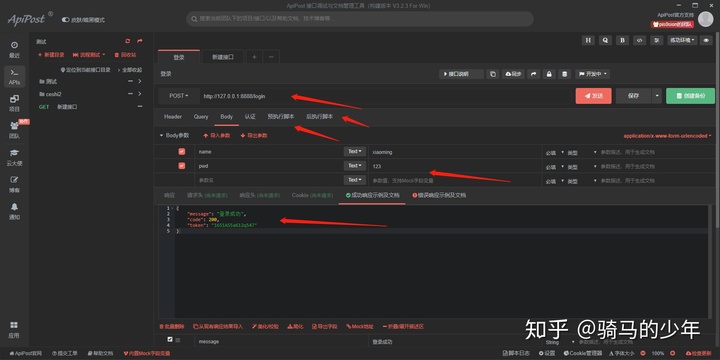Click the trash icon beside the lock
The width and height of the screenshot is (720, 360).
(565, 74)
